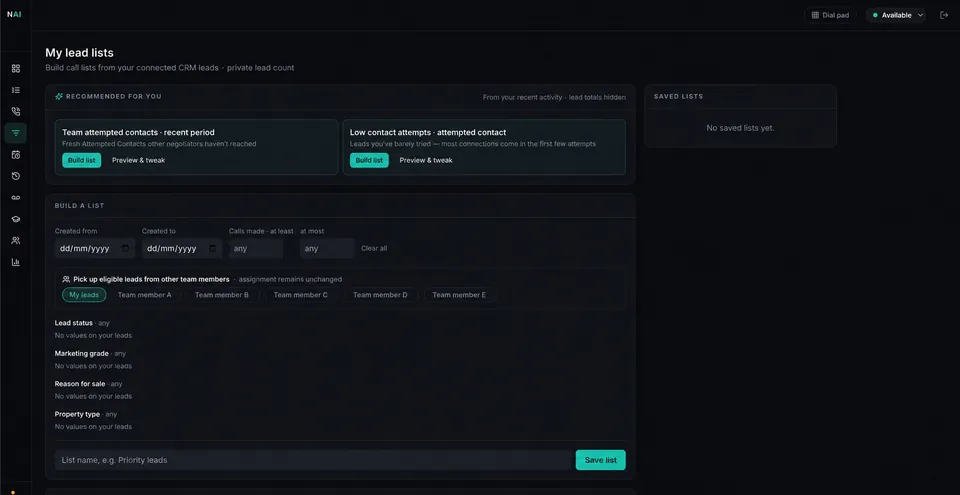This screenshot has height=495, width=960.
Task: Build list for Low contact attempts
Action: (x=369, y=160)
